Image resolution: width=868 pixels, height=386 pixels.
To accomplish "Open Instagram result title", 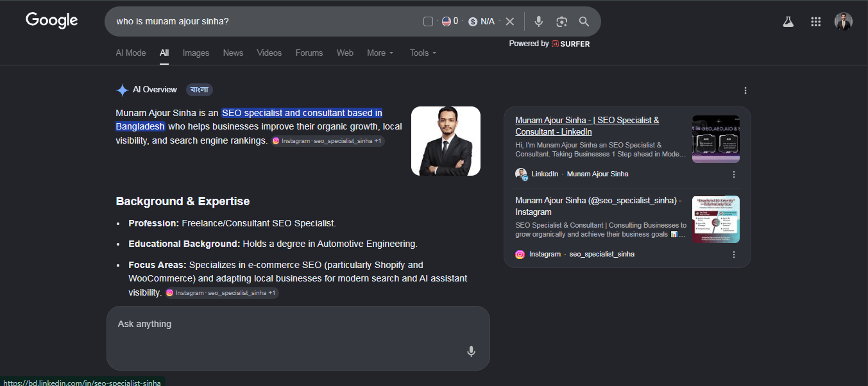I will coord(599,206).
